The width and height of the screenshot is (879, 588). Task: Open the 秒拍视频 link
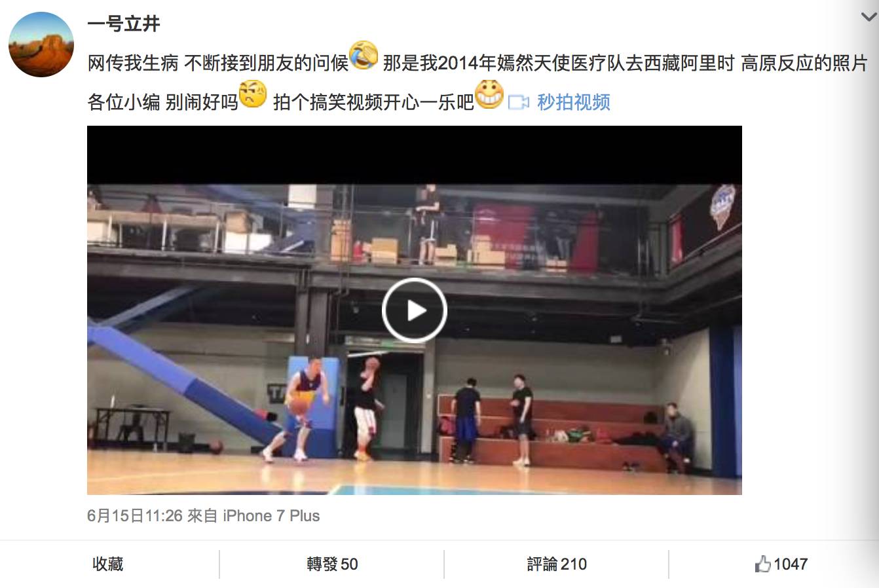point(574,102)
